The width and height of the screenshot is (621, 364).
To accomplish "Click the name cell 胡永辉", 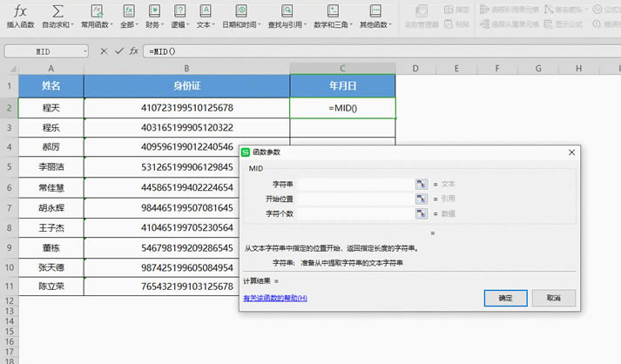I will (x=51, y=208).
